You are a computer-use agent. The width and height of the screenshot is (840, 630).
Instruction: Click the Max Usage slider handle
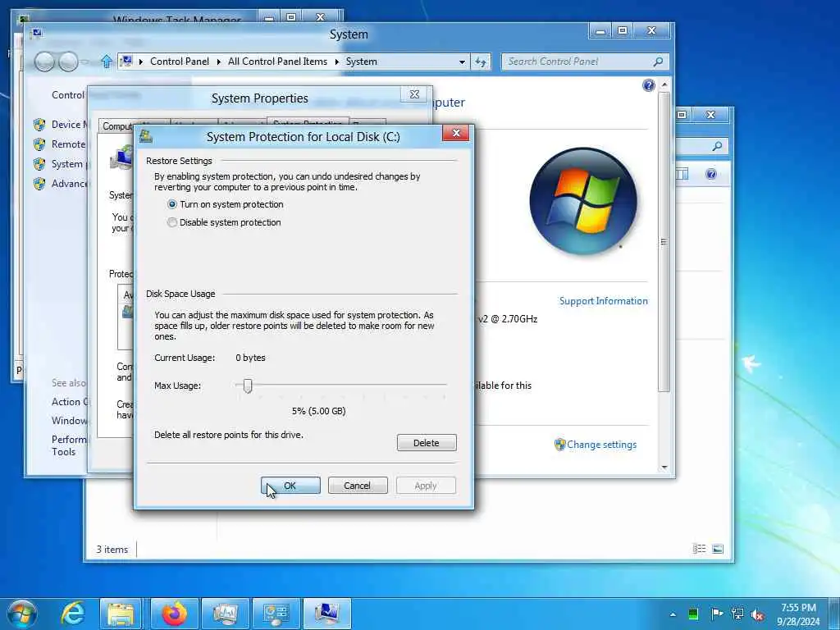(248, 386)
